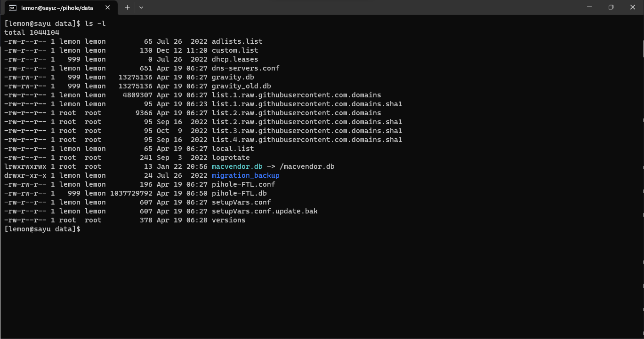Click the pihole-FTL.db filename
The width and height of the screenshot is (644, 339).
pos(239,193)
